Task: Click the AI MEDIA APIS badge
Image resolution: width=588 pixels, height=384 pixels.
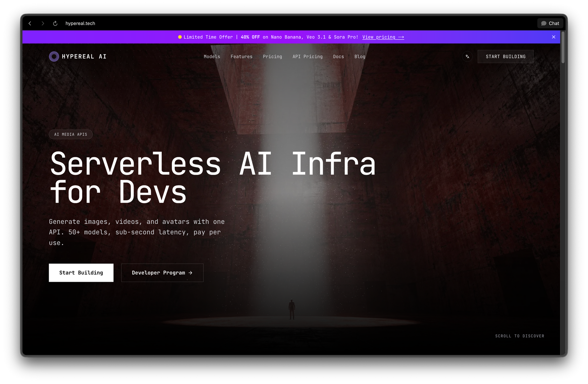Action: pos(71,134)
